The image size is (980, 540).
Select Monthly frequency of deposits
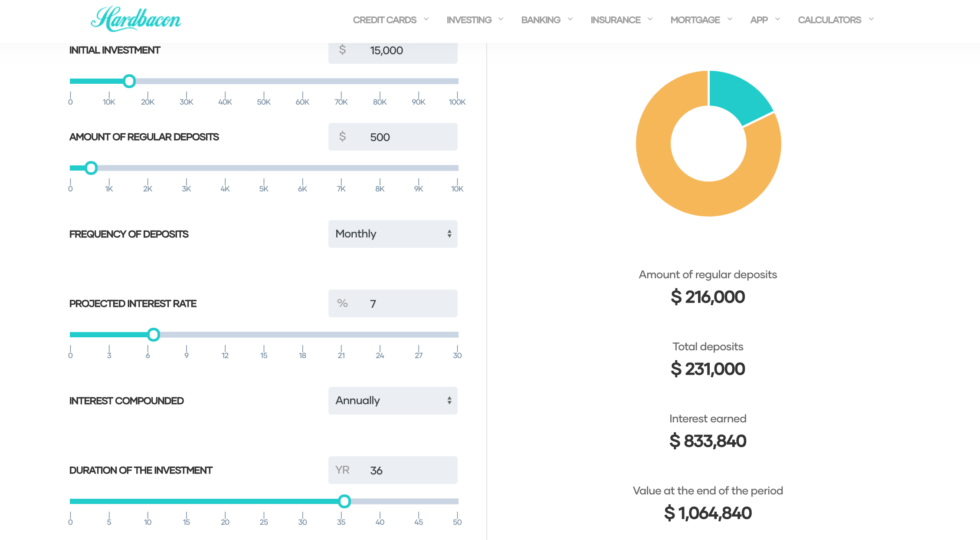(x=392, y=234)
